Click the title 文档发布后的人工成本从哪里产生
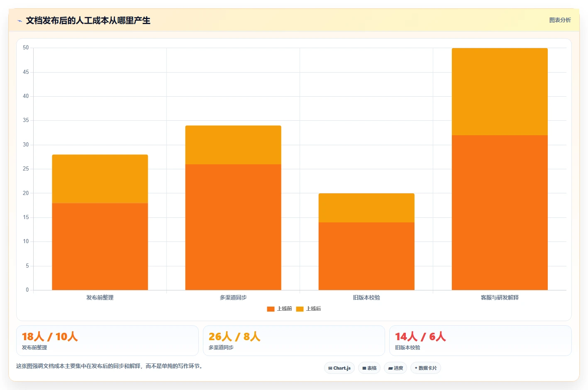 [x=88, y=20]
